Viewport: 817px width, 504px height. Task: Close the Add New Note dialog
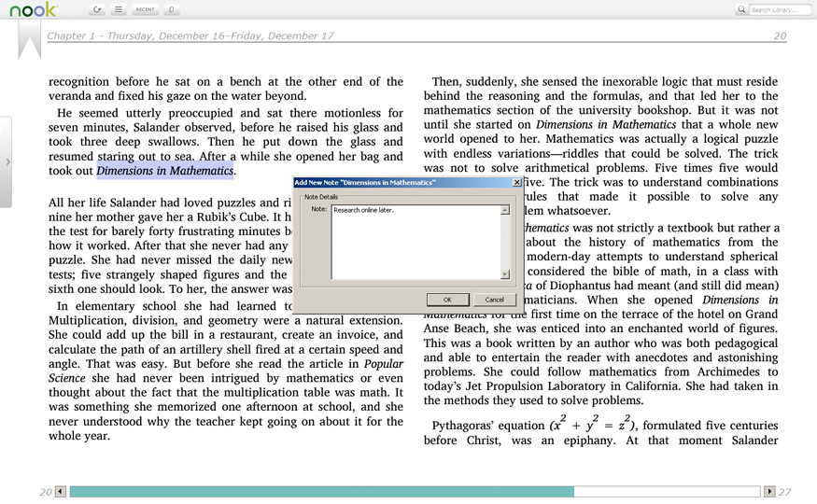(x=516, y=182)
